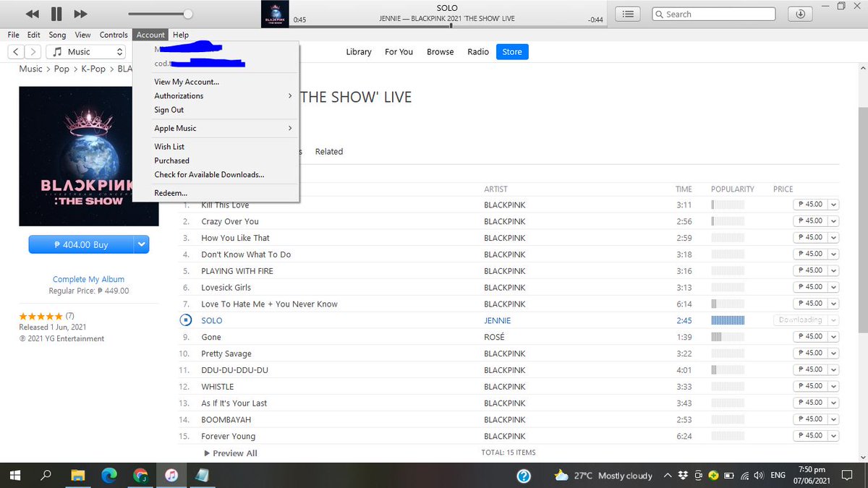Open price dropdown for Forever Young
Viewport: 868px width, 488px height.
tap(833, 436)
